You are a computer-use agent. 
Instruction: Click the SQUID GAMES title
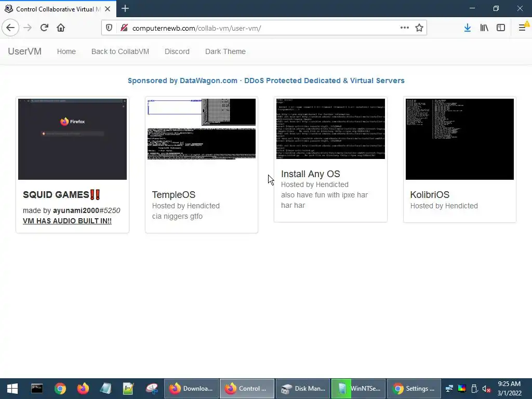[x=61, y=194]
